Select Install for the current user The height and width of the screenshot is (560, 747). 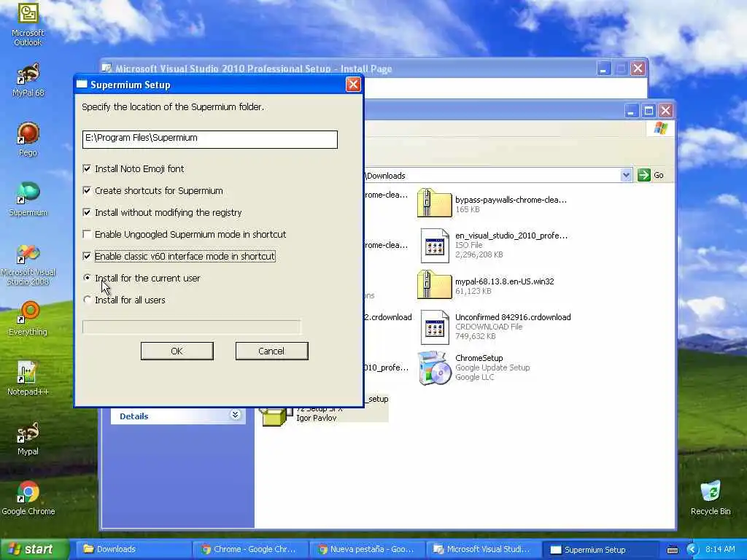point(87,278)
